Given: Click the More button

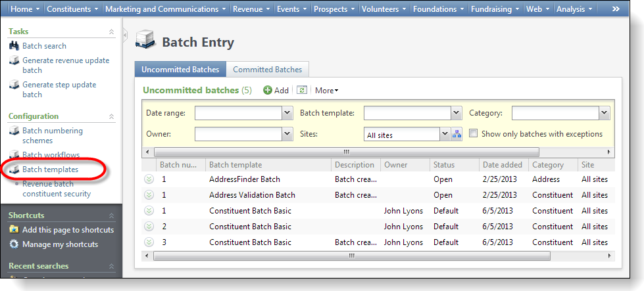Looking at the screenshot, I should click(x=326, y=91).
